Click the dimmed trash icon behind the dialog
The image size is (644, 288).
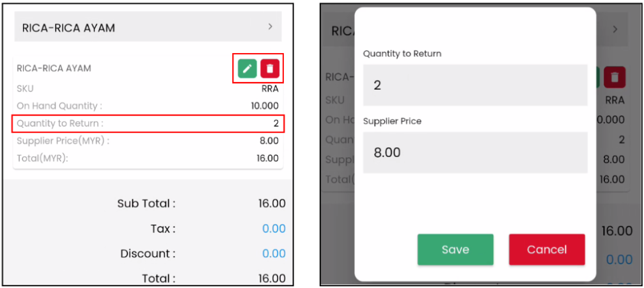point(614,77)
